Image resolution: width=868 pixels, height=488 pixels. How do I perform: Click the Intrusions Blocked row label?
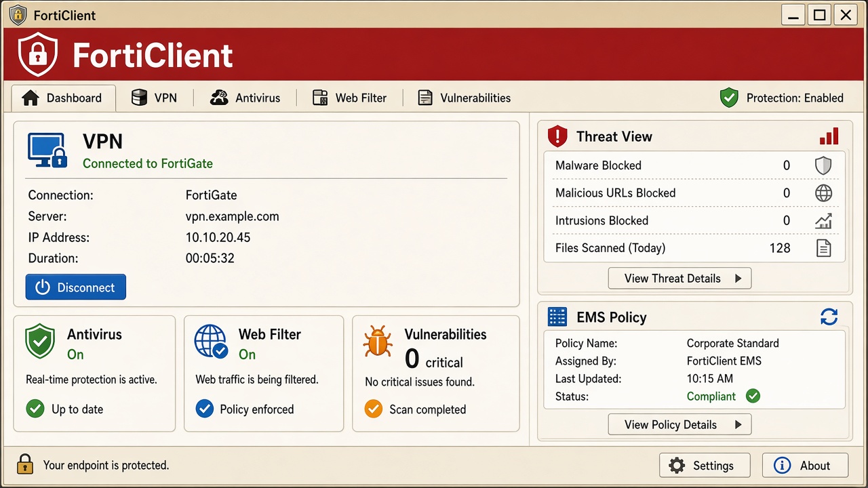pyautogui.click(x=602, y=221)
